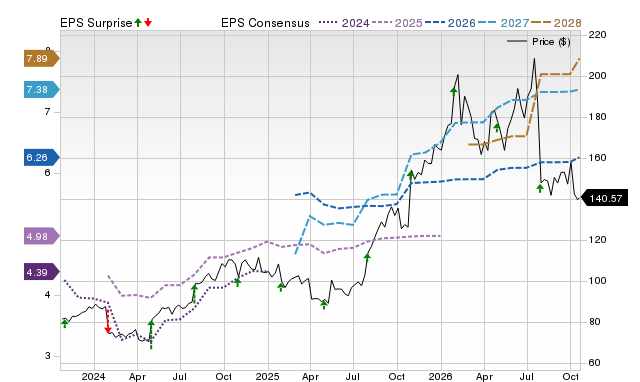Click the 100 price axis label
Screen dimensions: 640x382
[597, 281]
